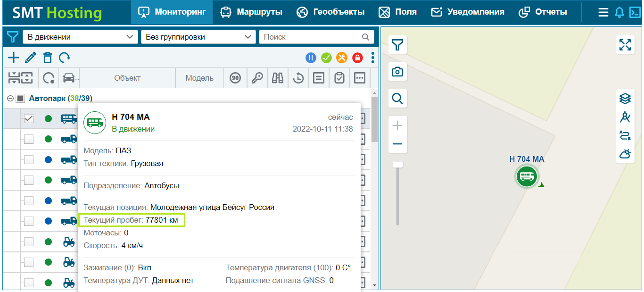Select the measuring compass tool
Image resolution: width=644 pixels, height=292 pixels.
(x=625, y=117)
